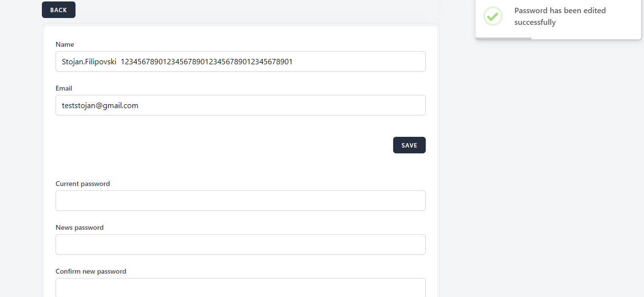The height and width of the screenshot is (297, 644).
Task: Focus the Email field containing teststojan@gmail.com
Action: tap(241, 105)
